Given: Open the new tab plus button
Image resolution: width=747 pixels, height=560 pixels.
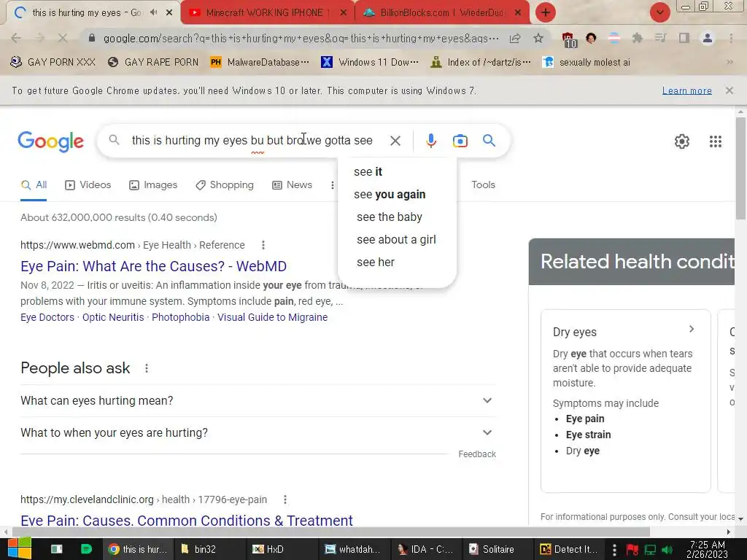Looking at the screenshot, I should click(x=546, y=13).
